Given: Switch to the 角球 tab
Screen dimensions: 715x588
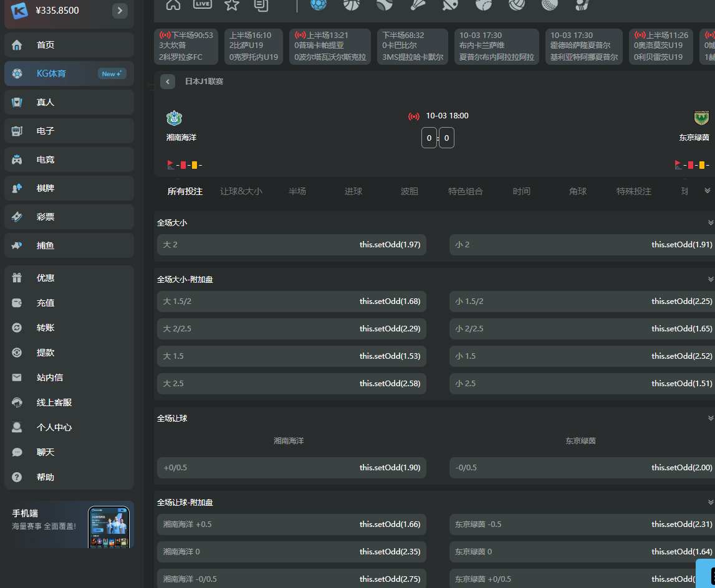Looking at the screenshot, I should click(578, 191).
